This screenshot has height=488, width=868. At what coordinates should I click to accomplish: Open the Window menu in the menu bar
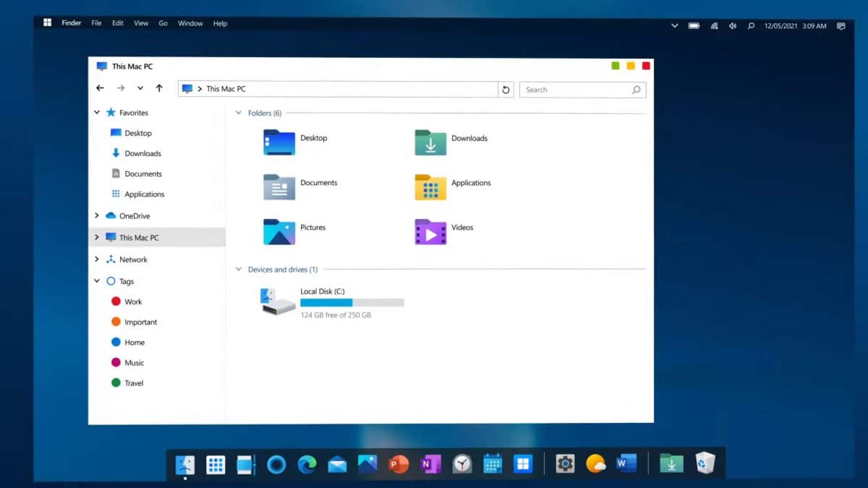coord(190,23)
